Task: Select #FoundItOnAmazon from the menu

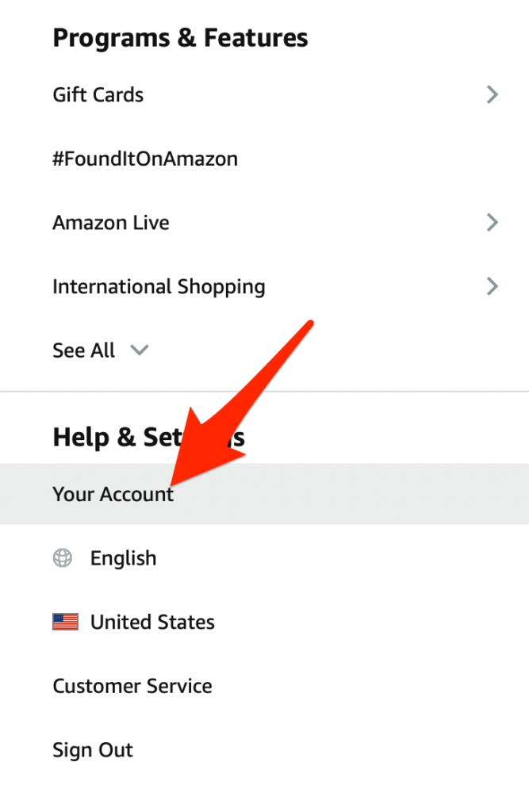Action: [x=145, y=159]
